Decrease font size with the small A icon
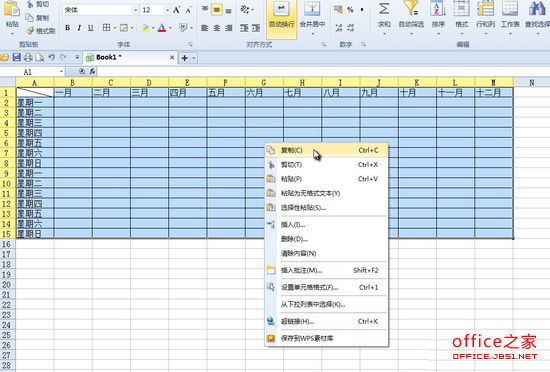Image resolution: width=550 pixels, height=372 pixels. click(x=188, y=11)
